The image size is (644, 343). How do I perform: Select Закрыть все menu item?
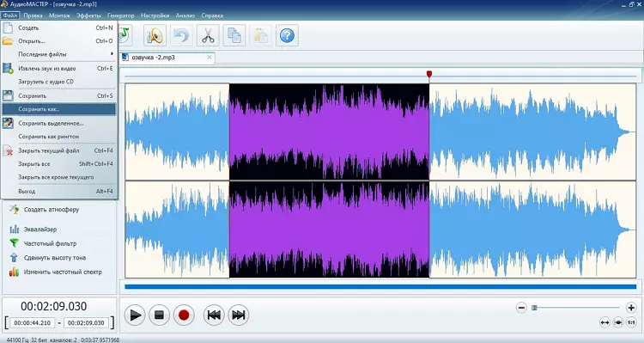[x=59, y=163]
